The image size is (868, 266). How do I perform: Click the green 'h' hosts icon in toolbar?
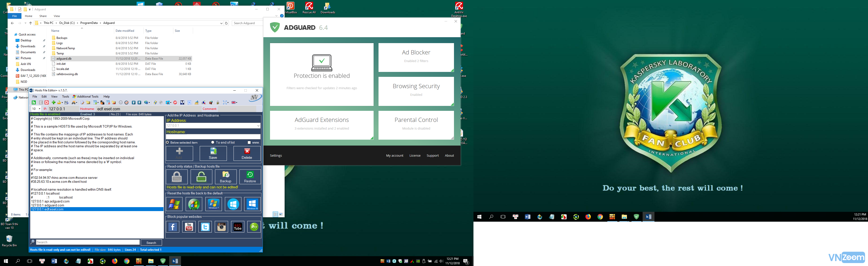click(34, 102)
